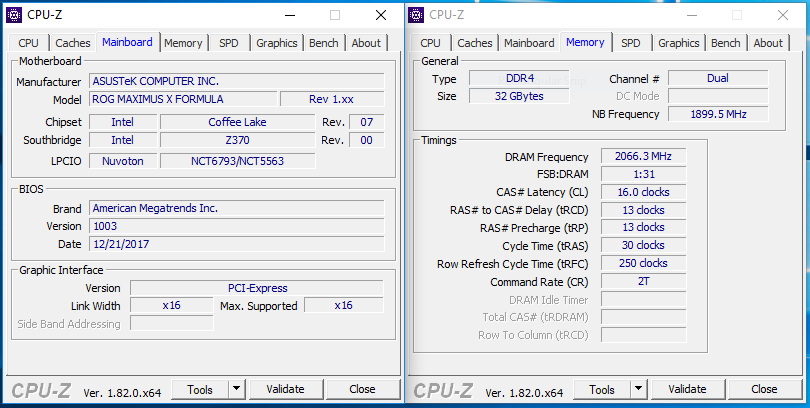The image size is (810, 408).
Task: Click the CPU-Z logo icon in the Memory window title bar
Action: click(x=416, y=15)
